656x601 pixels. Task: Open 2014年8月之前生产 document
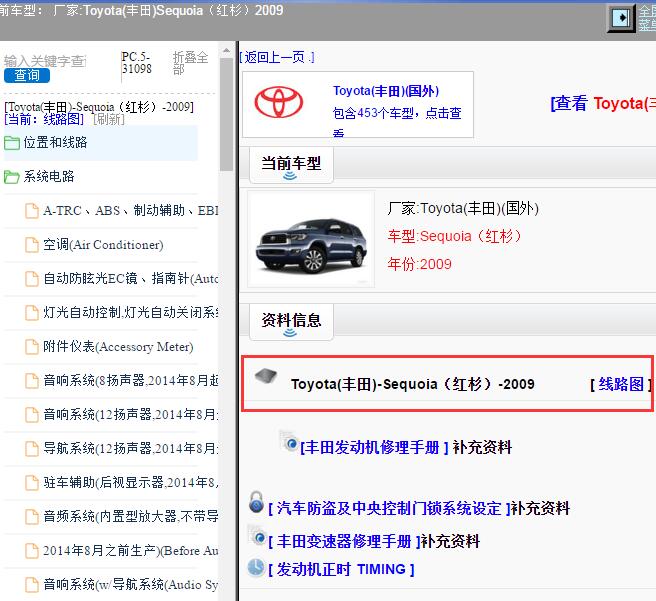[131, 550]
